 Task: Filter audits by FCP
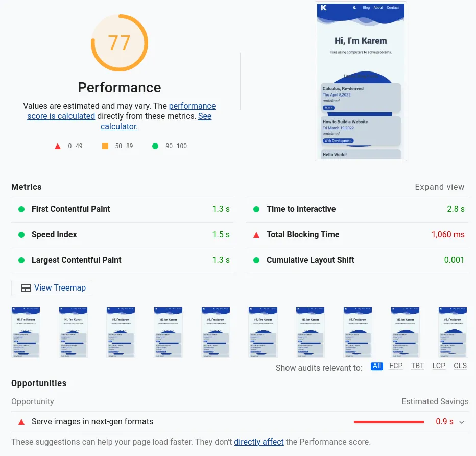(x=396, y=366)
